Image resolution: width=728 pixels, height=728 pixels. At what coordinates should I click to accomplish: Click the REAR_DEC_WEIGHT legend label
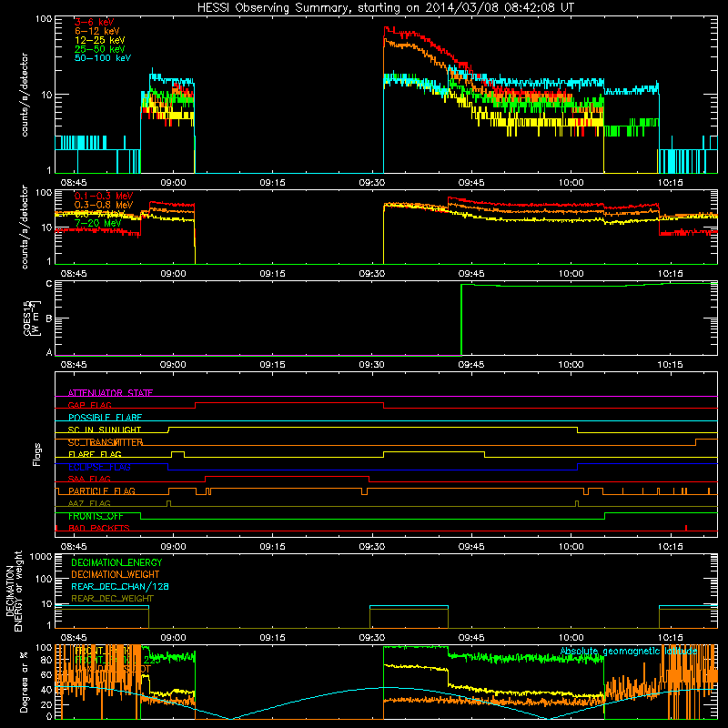click(x=112, y=599)
